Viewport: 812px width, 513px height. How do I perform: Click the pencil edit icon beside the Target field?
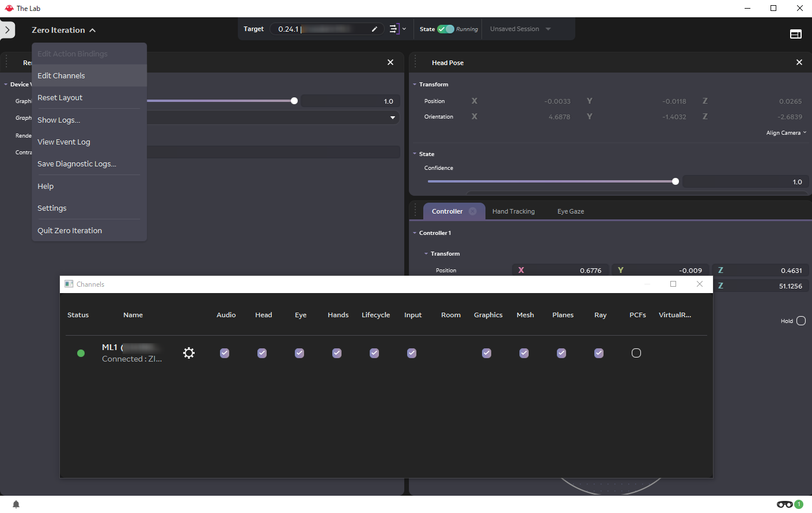pyautogui.click(x=374, y=29)
